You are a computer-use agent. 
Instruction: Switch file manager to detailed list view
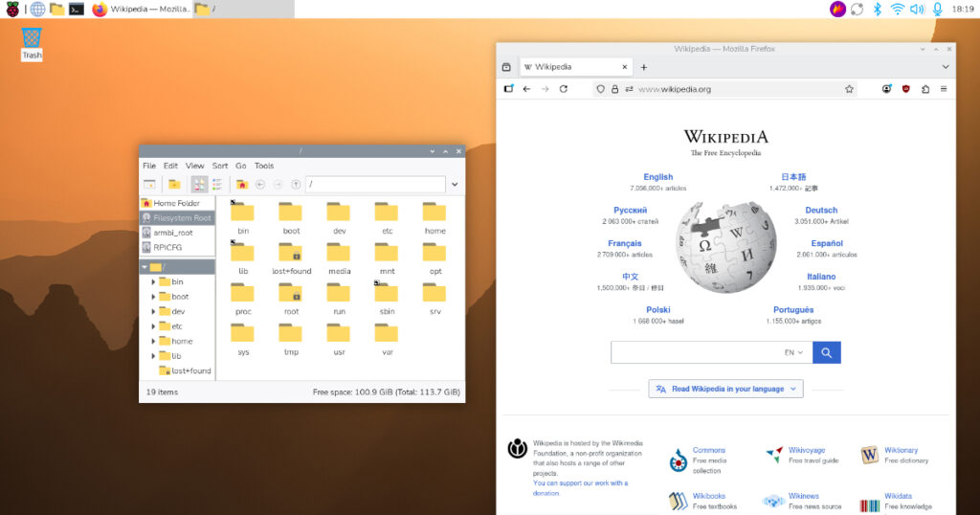[217, 184]
